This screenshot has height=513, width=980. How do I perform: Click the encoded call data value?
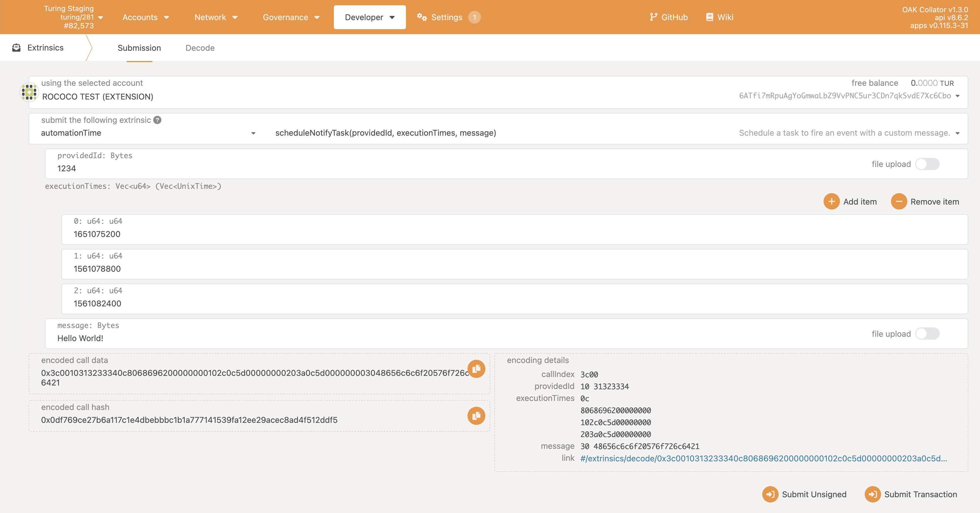tap(255, 378)
